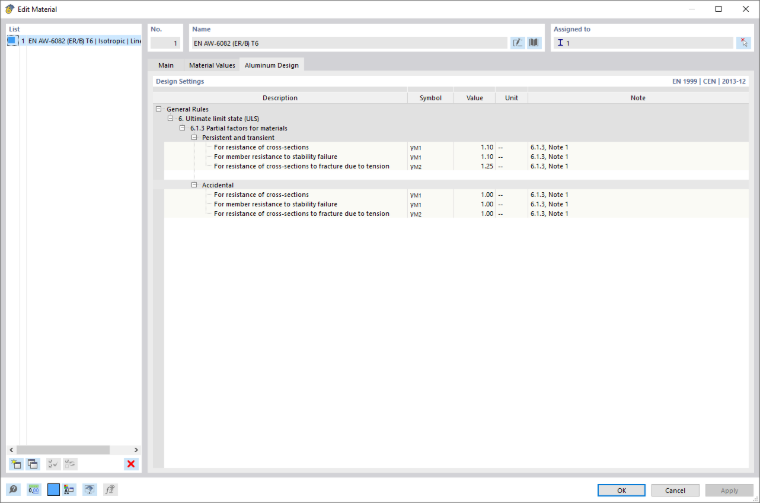The width and height of the screenshot is (760, 503).
Task: Open the material library book icon
Action: pyautogui.click(x=534, y=43)
